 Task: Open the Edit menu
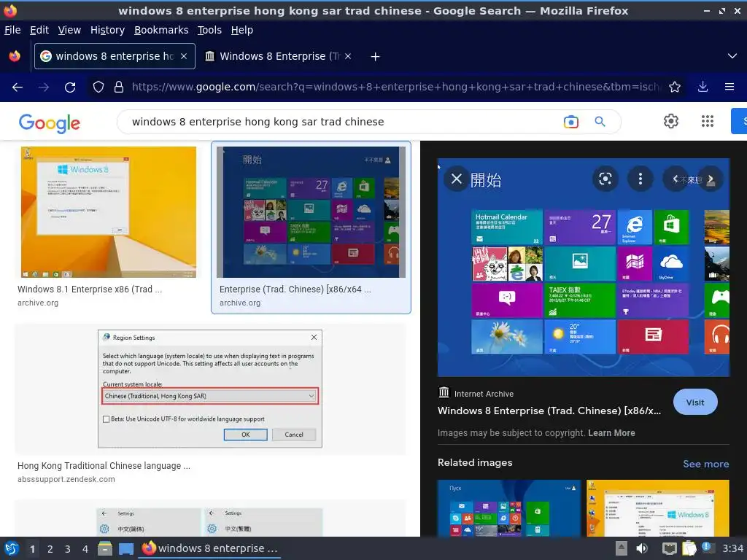click(39, 30)
